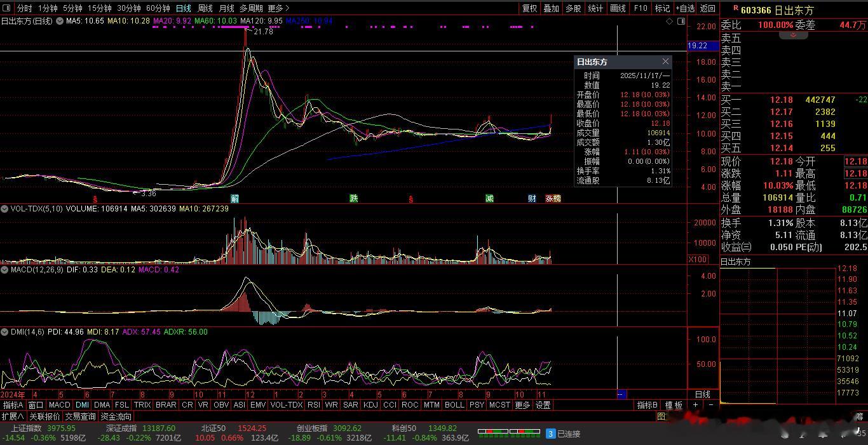
Task: Select the KDJ indicator tab
Action: pyautogui.click(x=370, y=405)
